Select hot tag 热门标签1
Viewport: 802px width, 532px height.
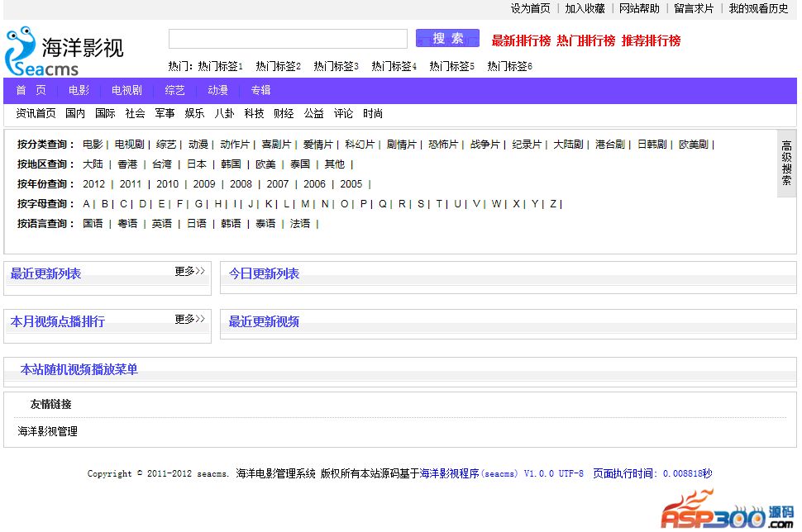[221, 66]
